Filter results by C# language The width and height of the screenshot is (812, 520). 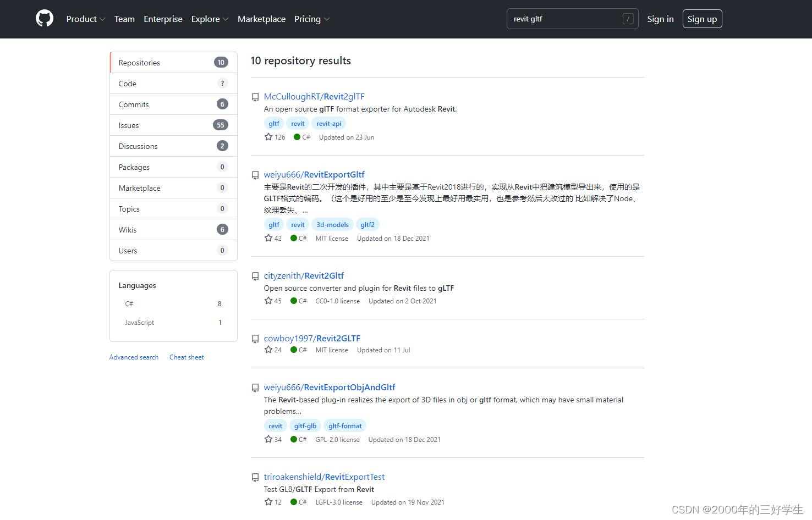click(173, 304)
